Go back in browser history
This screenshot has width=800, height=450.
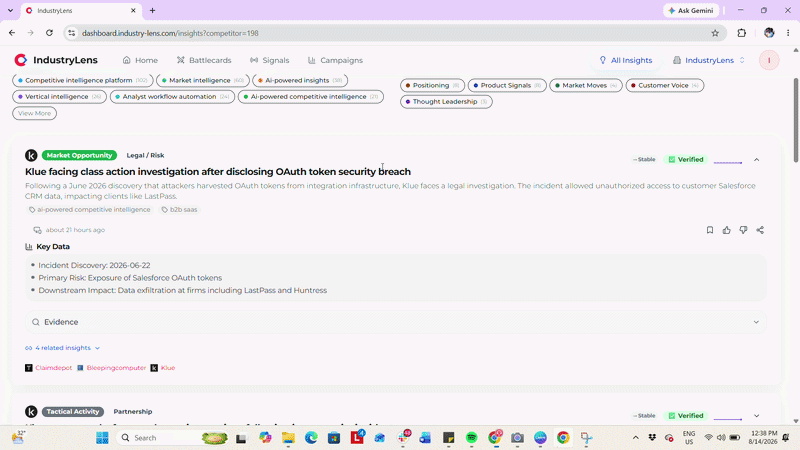pos(12,33)
